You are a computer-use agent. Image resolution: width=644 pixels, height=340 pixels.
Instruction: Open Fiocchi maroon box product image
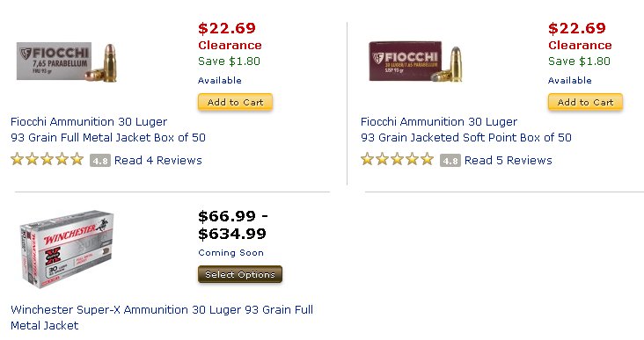tap(415, 61)
